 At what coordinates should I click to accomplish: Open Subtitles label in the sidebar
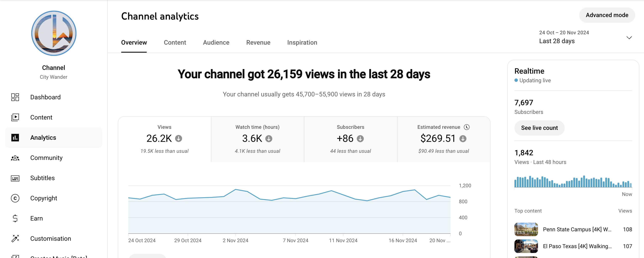pos(42,178)
